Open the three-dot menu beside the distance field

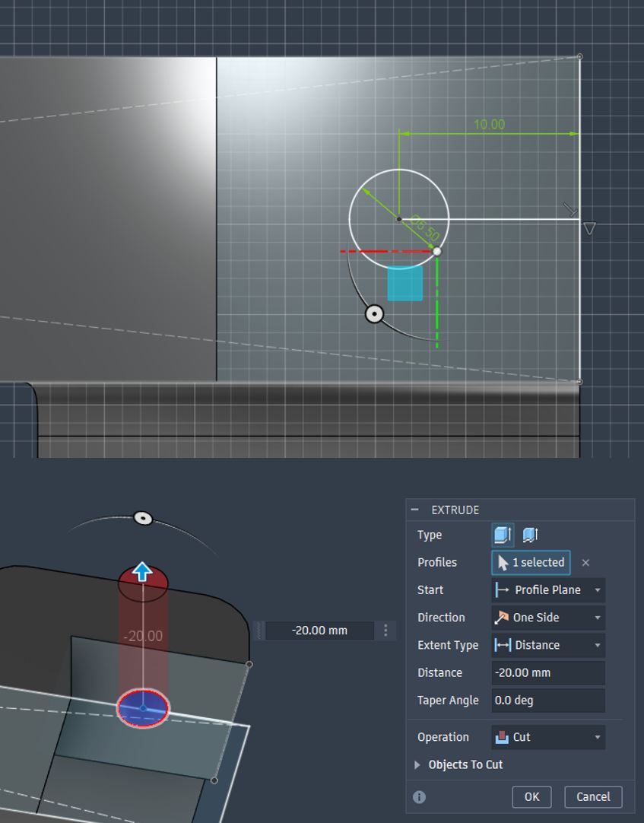(x=384, y=630)
